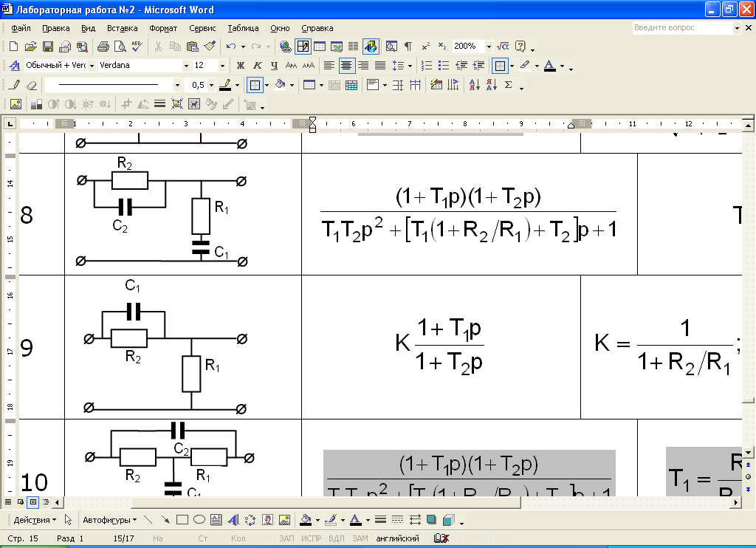Insert a table from the standard toolbar
The width and height of the screenshot is (756, 548).
click(320, 47)
